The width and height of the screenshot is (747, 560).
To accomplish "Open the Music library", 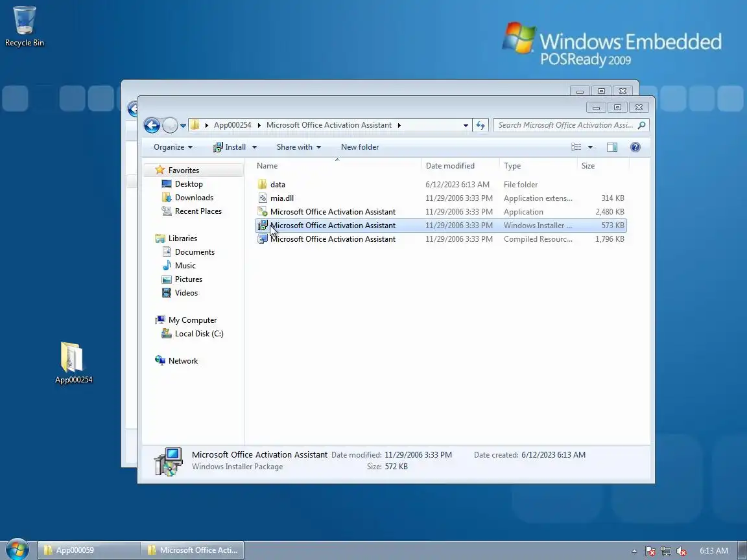I will pyautogui.click(x=185, y=266).
